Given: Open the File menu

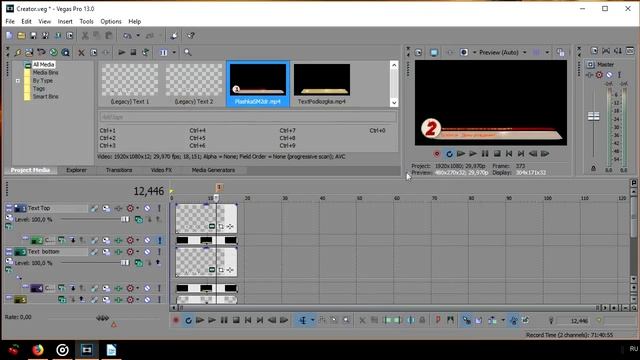Looking at the screenshot, I should (x=10, y=22).
